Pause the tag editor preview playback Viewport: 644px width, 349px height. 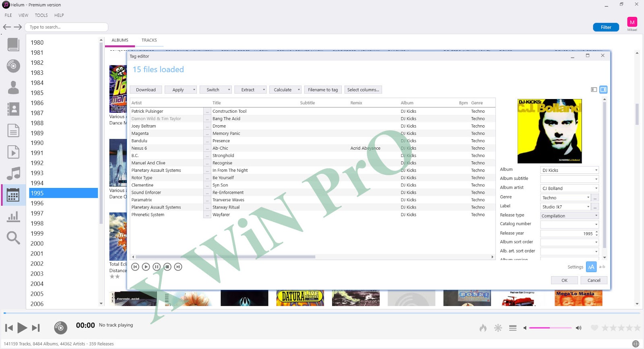tap(157, 266)
